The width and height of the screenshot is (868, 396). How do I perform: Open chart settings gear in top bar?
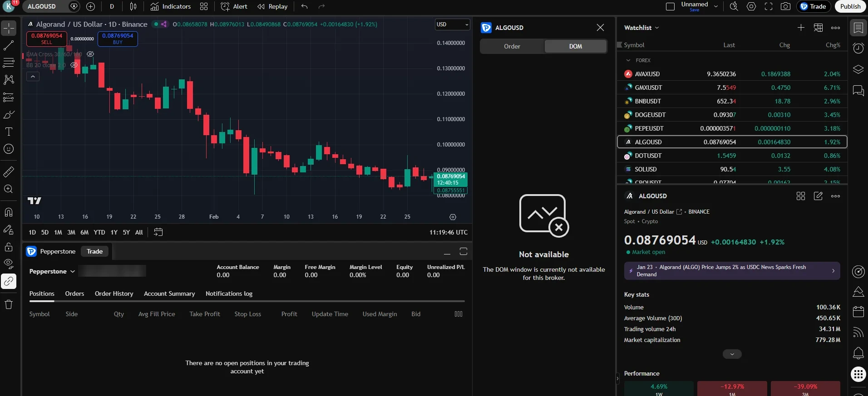coord(751,6)
